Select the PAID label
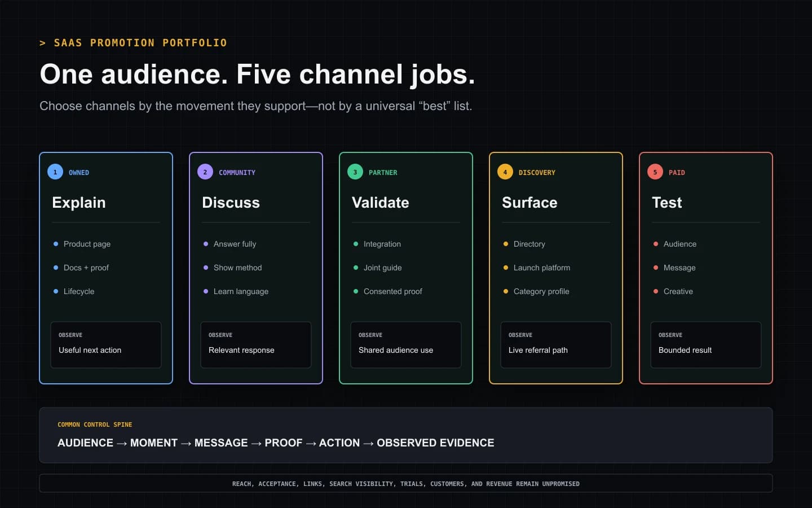The height and width of the screenshot is (508, 812). [x=677, y=173]
